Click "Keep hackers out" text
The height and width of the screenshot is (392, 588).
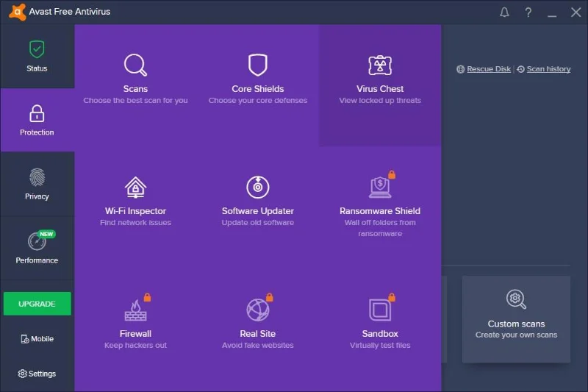pyautogui.click(x=135, y=345)
